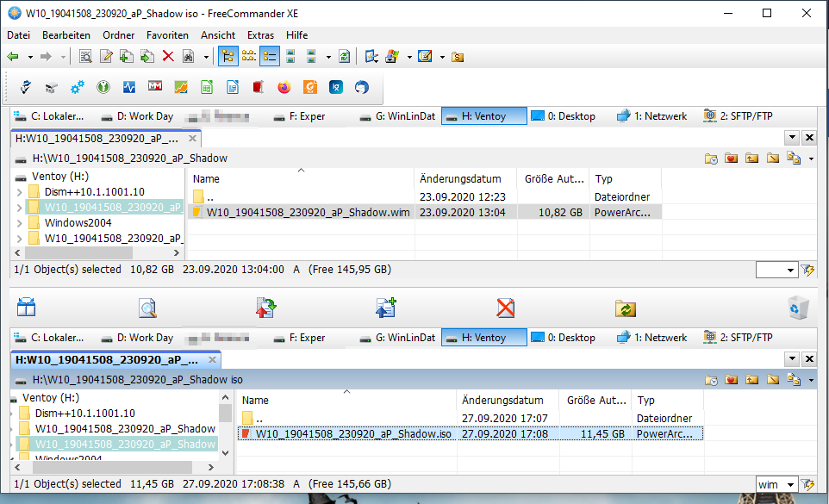Image resolution: width=829 pixels, height=504 pixels.
Task: Click move-to-other-panel icon in middle toolbar
Action: click(x=266, y=308)
